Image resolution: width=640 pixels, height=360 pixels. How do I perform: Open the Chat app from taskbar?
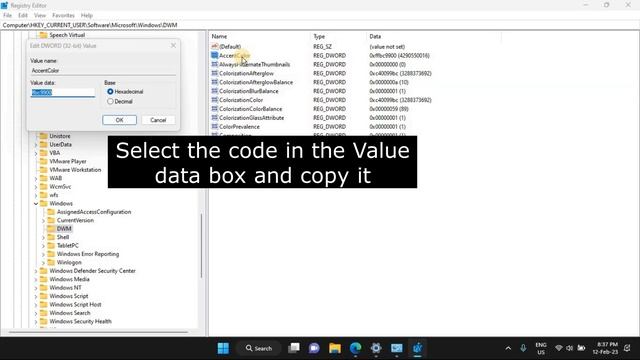[x=314, y=348]
